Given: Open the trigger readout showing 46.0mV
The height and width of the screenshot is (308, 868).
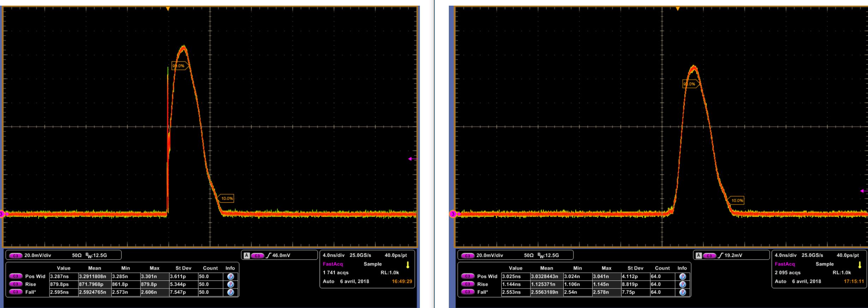Looking at the screenshot, I should click(x=279, y=255).
